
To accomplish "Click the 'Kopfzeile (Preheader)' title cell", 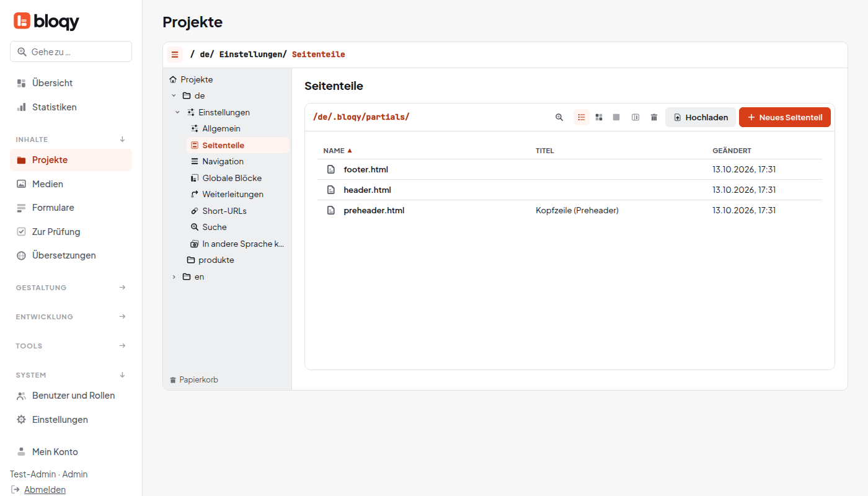I will [577, 210].
